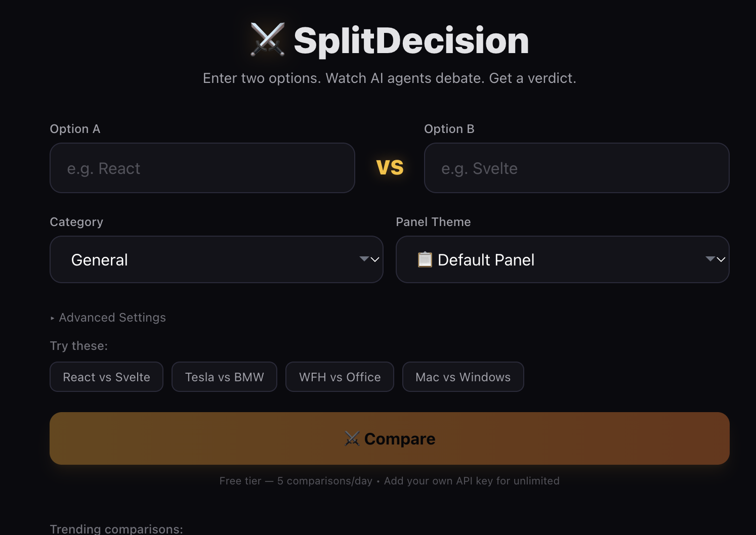The height and width of the screenshot is (535, 756).
Task: Click the clipboard icon in Panel Theme
Action: [x=424, y=259]
